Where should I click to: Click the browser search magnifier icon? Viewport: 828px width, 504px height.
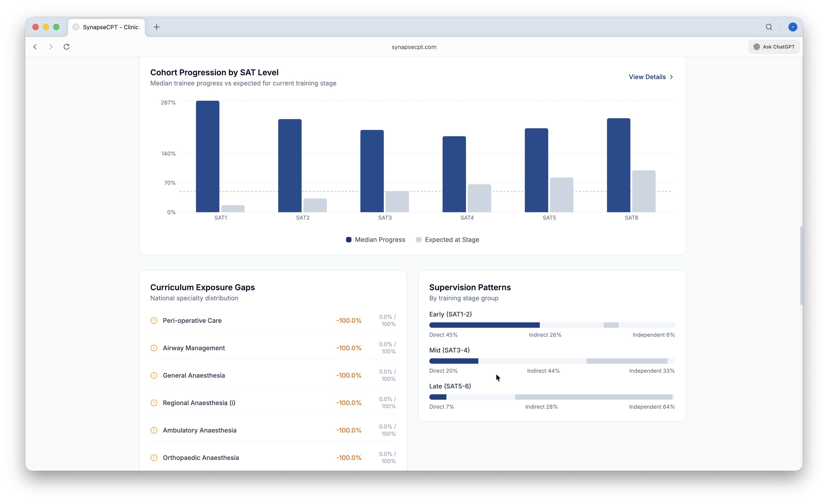point(769,27)
